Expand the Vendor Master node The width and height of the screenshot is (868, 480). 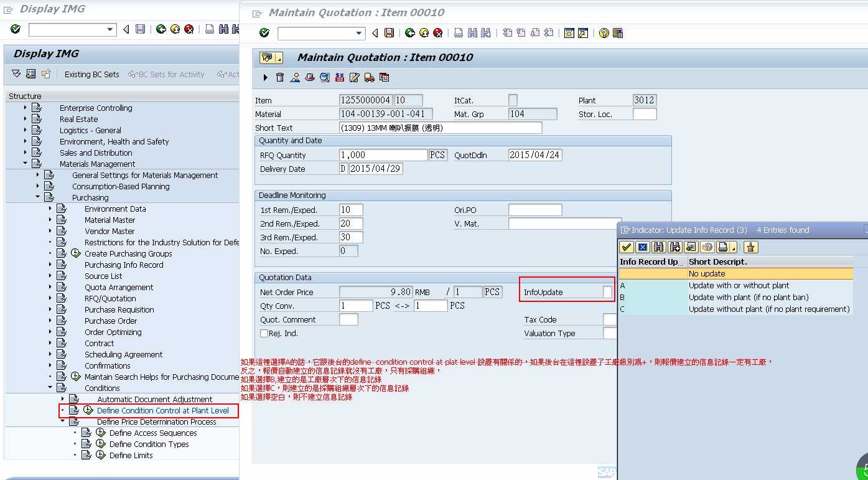click(x=50, y=231)
